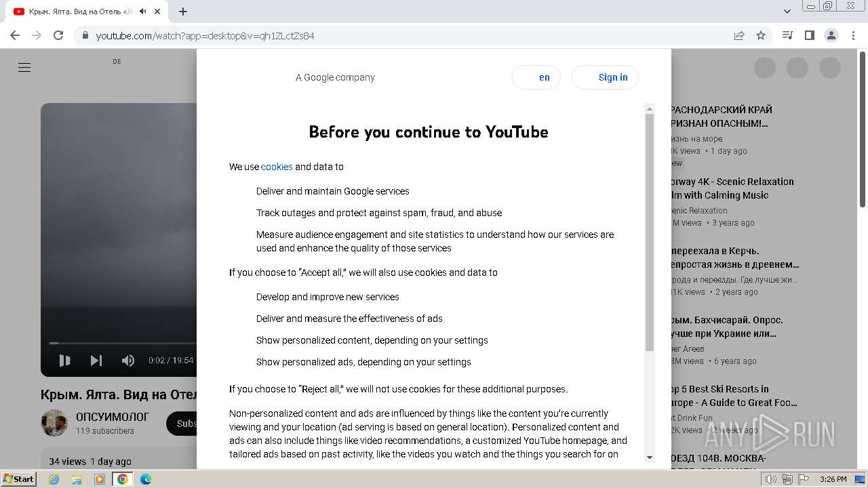The image size is (868, 488).
Task: Change consent language 'en' button
Action: [536, 77]
